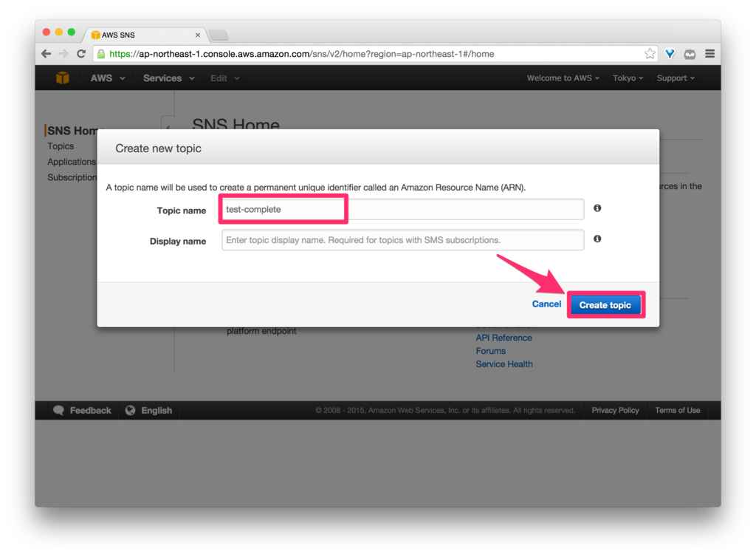Click the orange AWS cube logo
Image resolution: width=756 pixels, height=557 pixels.
(63, 78)
